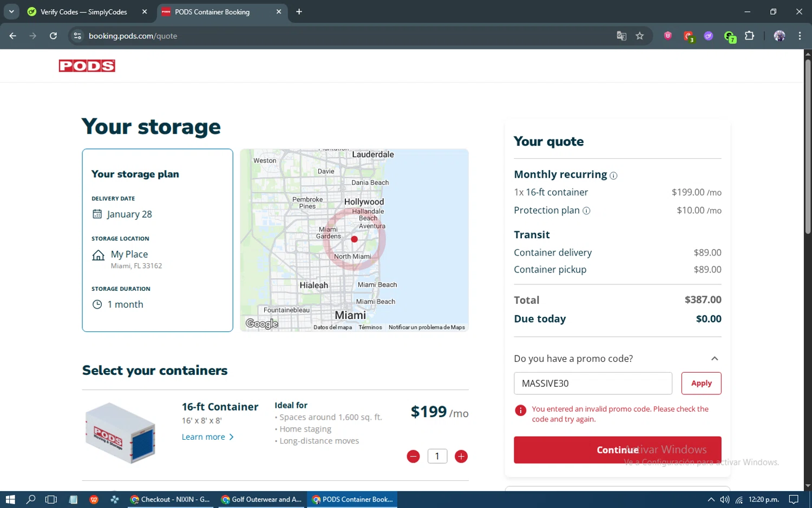Show hidden system tray icons
Image resolution: width=812 pixels, height=508 pixels.
pos(711,499)
